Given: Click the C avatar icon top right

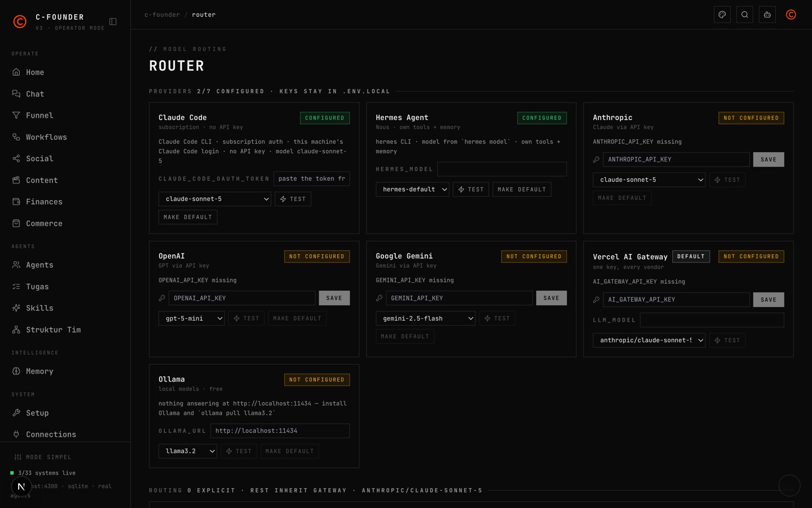Looking at the screenshot, I should click(791, 15).
